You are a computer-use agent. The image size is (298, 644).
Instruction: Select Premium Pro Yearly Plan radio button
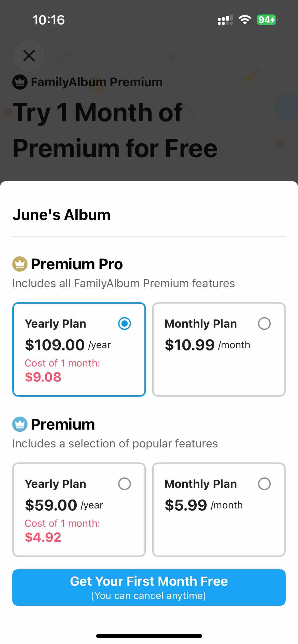click(x=125, y=324)
